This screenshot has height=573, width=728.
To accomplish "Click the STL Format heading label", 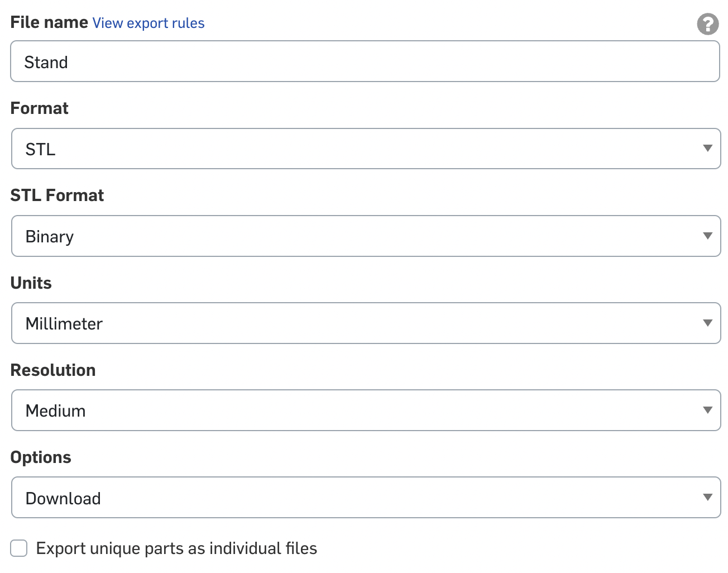I will 57,195.
